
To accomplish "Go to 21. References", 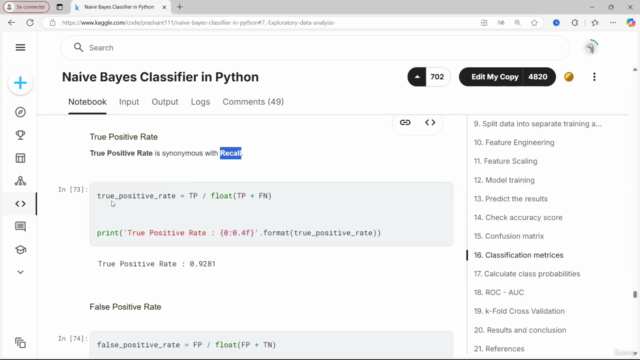I will (x=499, y=349).
